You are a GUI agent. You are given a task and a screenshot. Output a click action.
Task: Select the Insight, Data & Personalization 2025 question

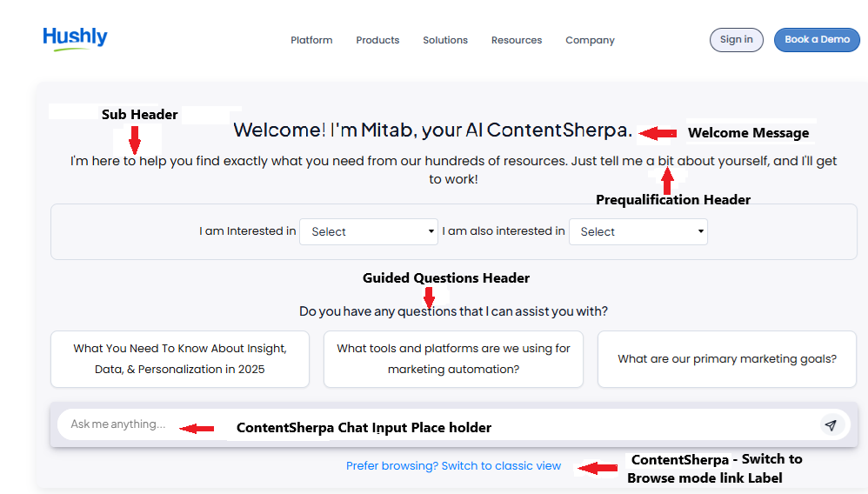(180, 359)
